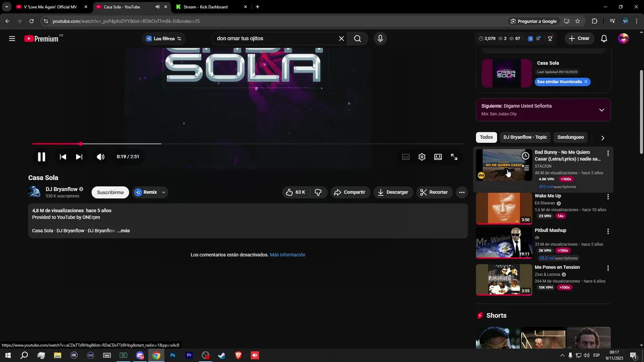Expand the Siguiente playlist panel chevron
This screenshot has width=644, height=362.
pos(602,110)
